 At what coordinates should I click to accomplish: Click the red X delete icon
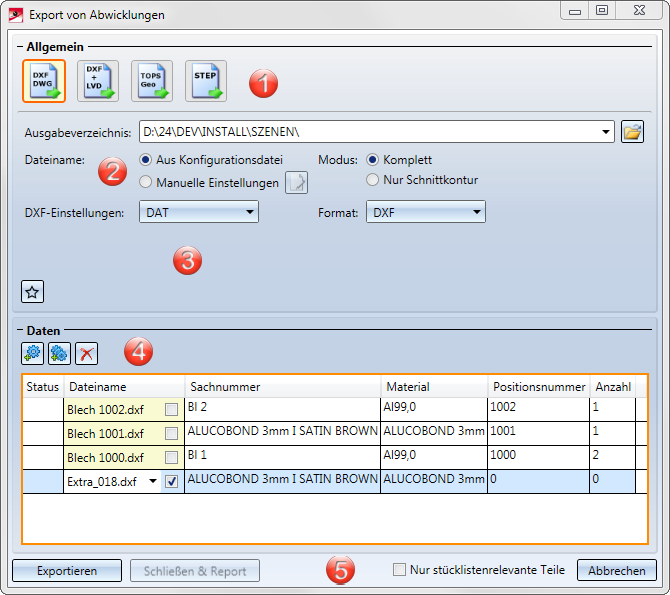[x=87, y=353]
